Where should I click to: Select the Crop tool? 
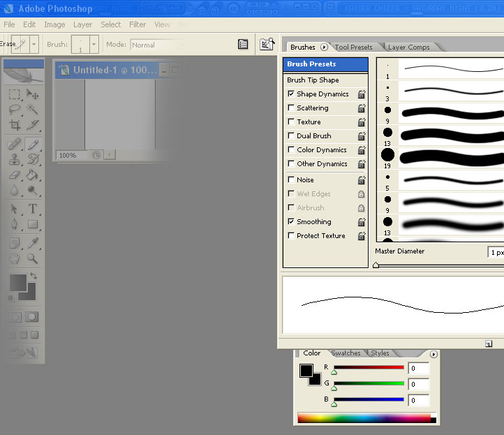(x=14, y=125)
